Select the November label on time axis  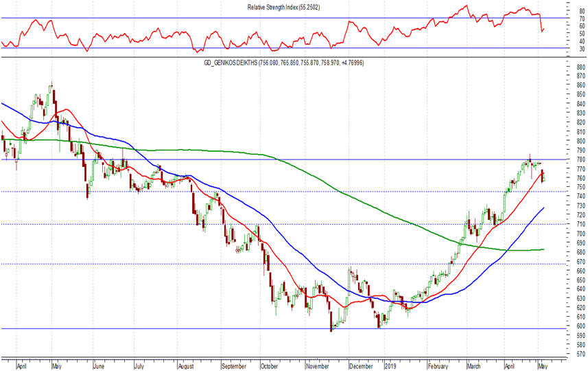pos(318,366)
